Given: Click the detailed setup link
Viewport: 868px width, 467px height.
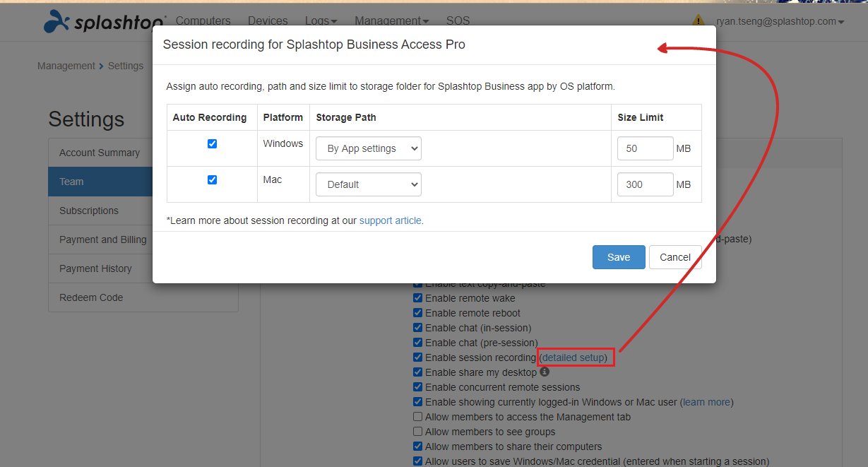Looking at the screenshot, I should click(573, 357).
